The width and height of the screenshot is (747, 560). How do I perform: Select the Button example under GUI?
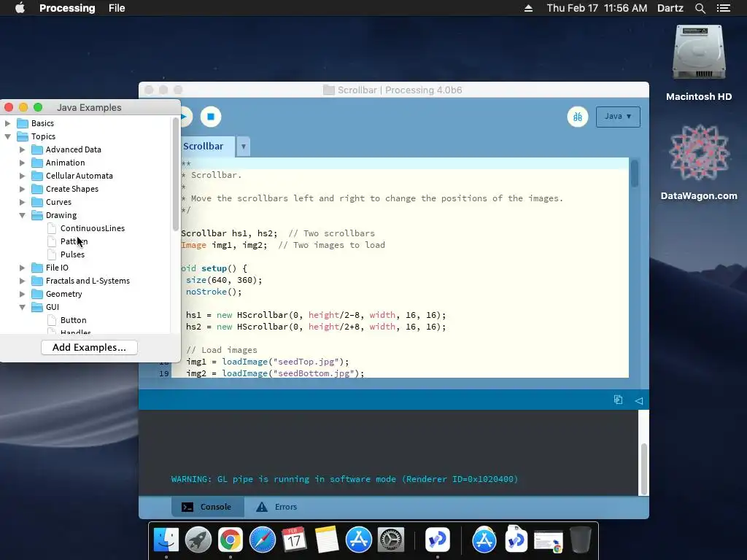tap(74, 321)
